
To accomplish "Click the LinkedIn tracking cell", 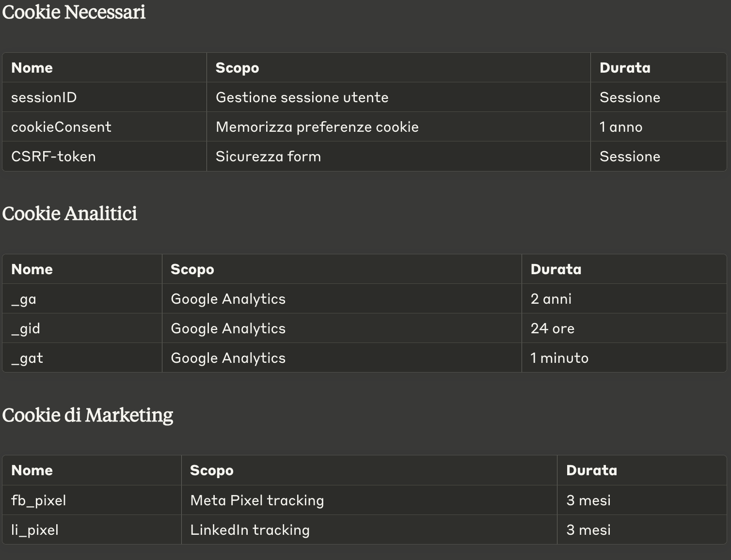I will [250, 530].
